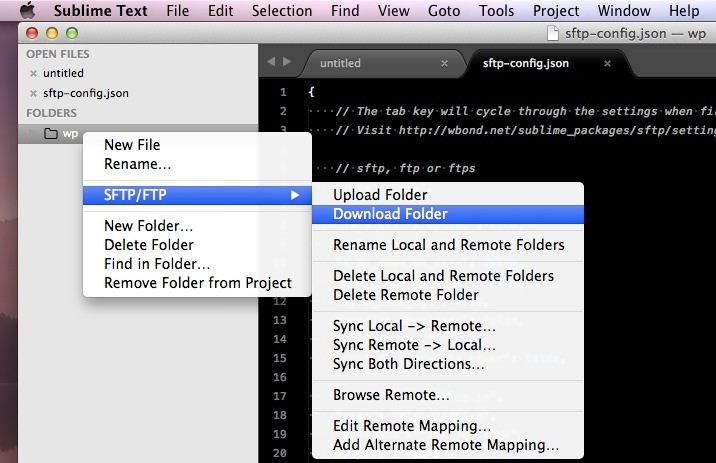The width and height of the screenshot is (716, 463).
Task: Click the red close window button
Action: coord(32,33)
